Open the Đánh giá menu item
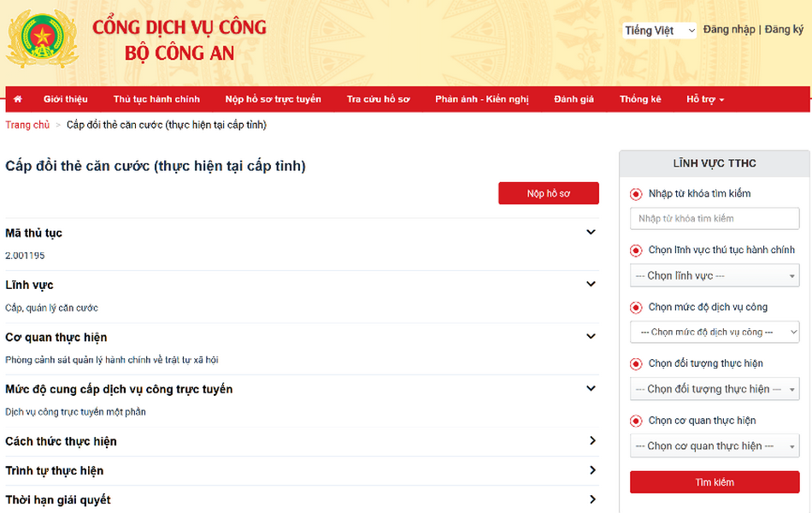Screen dimensions: 812x513 pos(574,99)
